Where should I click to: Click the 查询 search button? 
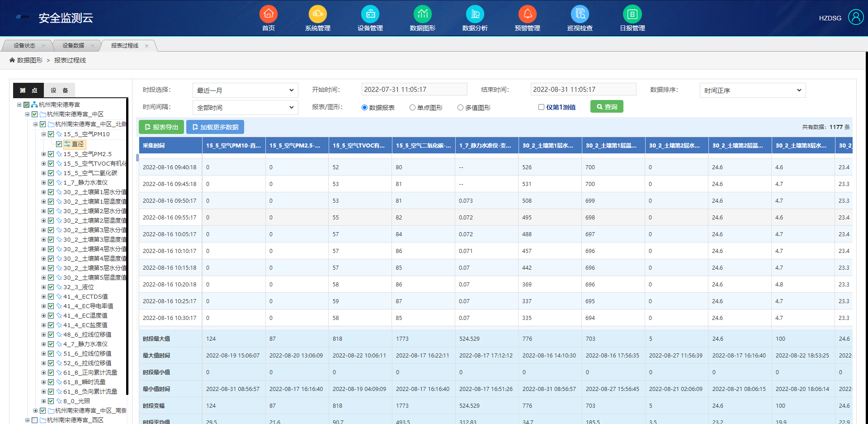tap(607, 107)
